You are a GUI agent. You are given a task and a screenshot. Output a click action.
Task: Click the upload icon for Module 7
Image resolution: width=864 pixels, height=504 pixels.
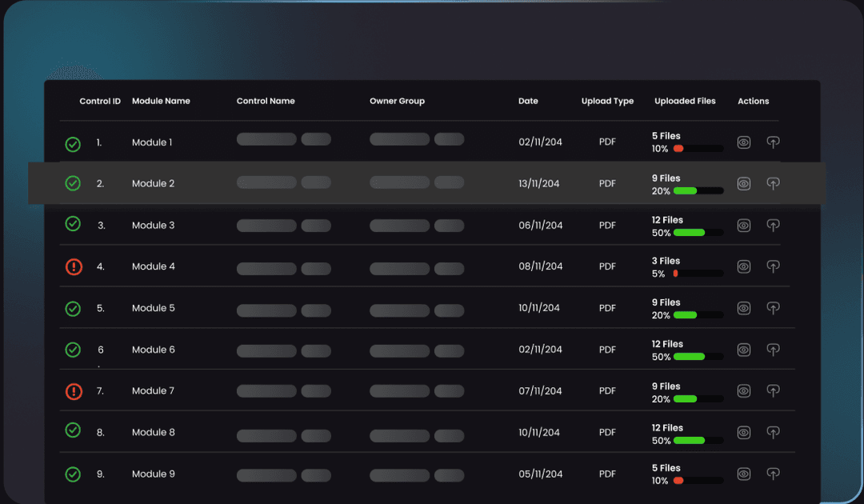tap(773, 391)
